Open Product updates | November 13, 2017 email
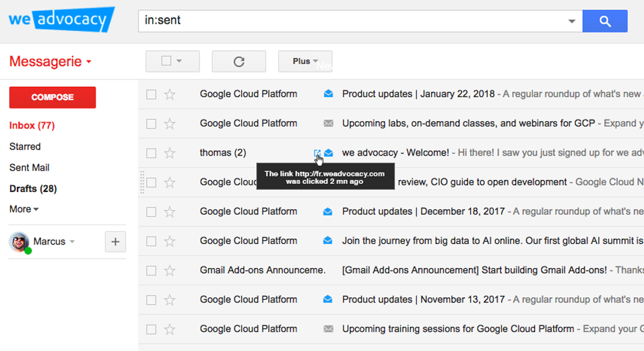The height and width of the screenshot is (351, 644). (423, 300)
